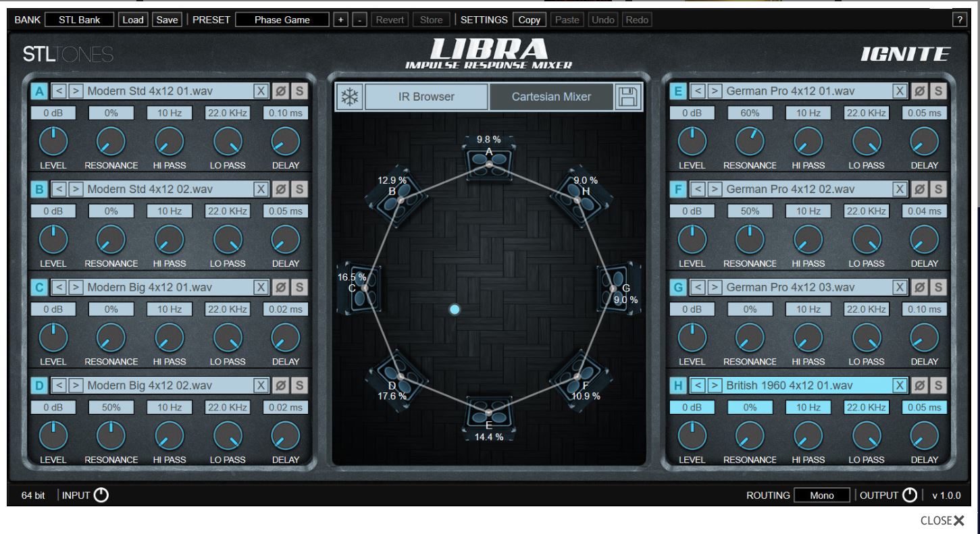
Task: Load next IR in slot B
Action: click(x=75, y=190)
